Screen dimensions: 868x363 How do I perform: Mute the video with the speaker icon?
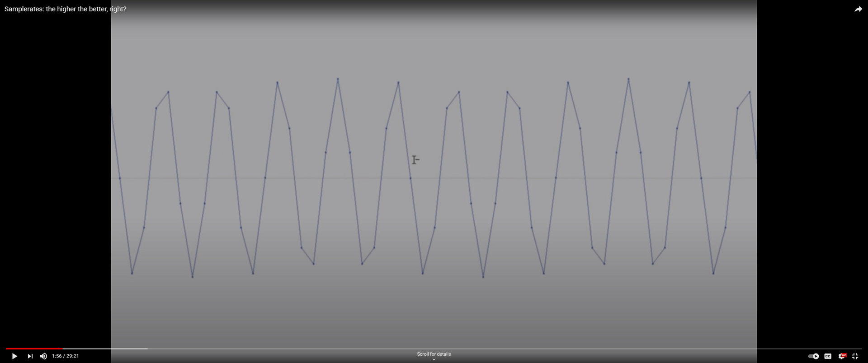[43, 356]
